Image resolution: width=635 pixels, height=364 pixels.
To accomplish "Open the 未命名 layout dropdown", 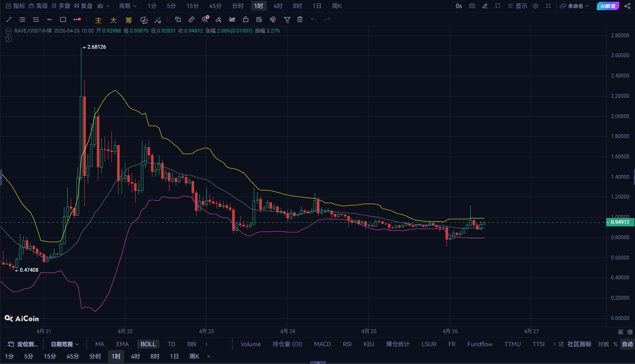I will click(x=574, y=6).
